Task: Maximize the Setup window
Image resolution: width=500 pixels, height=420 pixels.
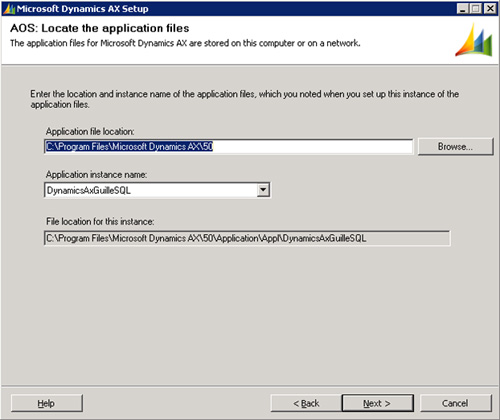Action: [476, 8]
